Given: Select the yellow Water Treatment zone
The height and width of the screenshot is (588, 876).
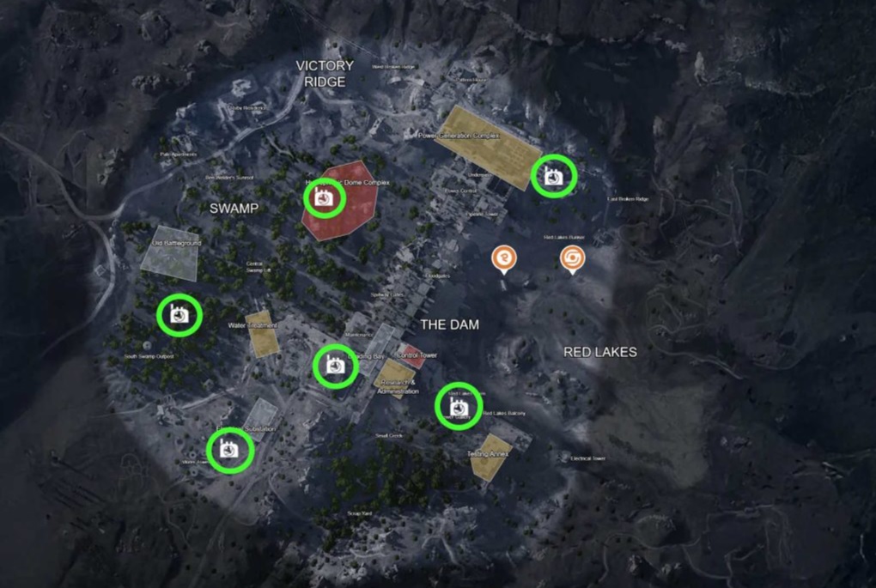Looking at the screenshot, I should click(x=263, y=334).
